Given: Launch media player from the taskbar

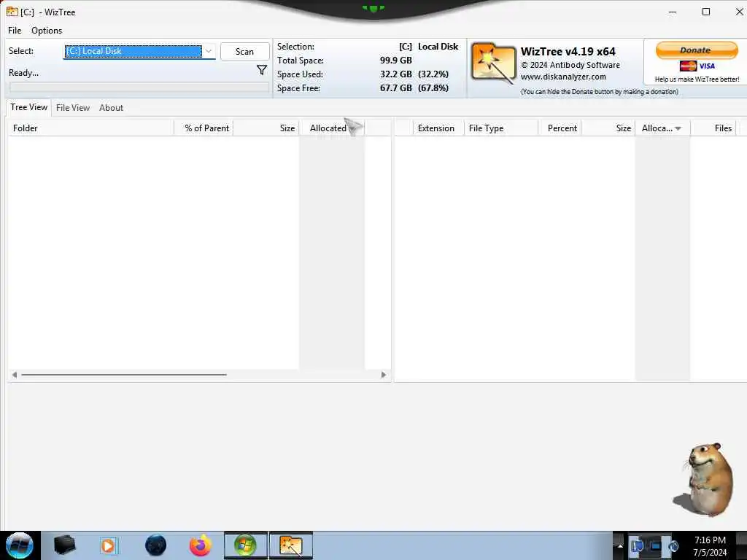Looking at the screenshot, I should (108, 545).
